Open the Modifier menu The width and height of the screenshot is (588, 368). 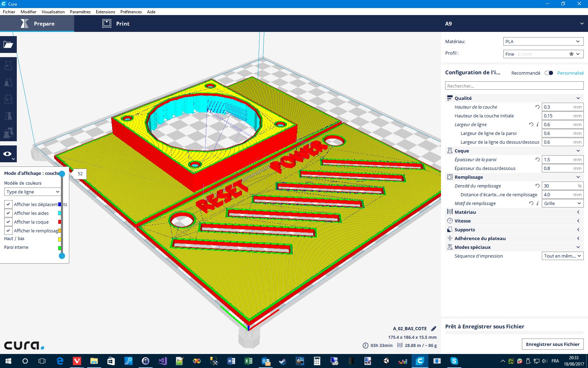click(28, 12)
